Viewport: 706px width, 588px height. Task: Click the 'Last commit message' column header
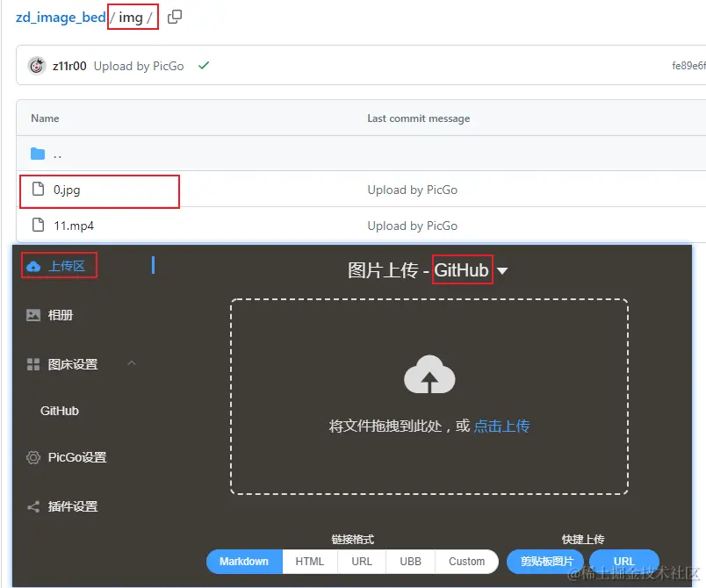tap(418, 118)
